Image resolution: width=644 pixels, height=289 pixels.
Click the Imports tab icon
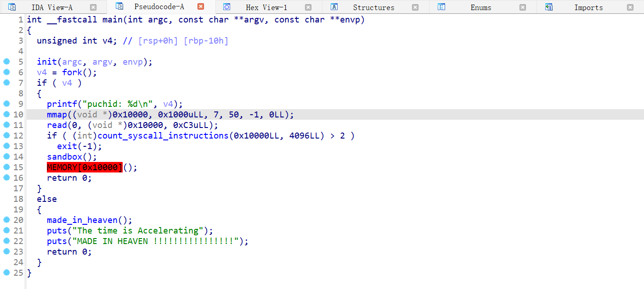(x=548, y=7)
